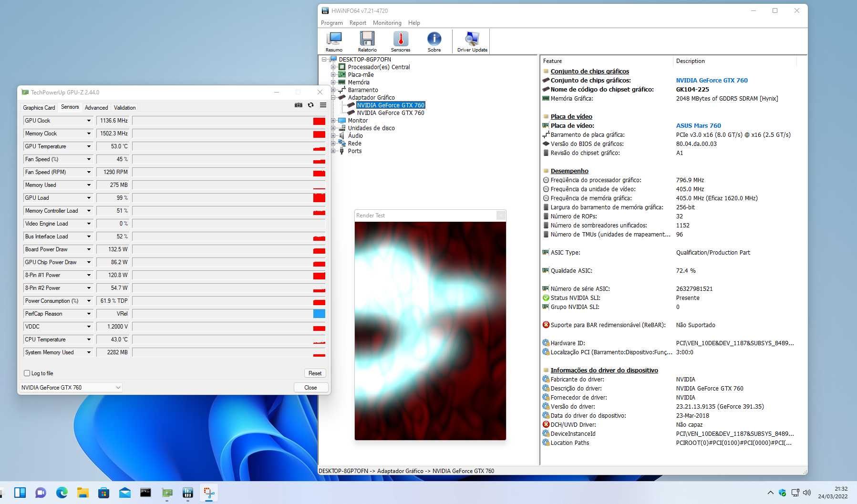The width and height of the screenshot is (857, 504).
Task: Open the GPU Clock sensor dropdown
Action: click(89, 121)
